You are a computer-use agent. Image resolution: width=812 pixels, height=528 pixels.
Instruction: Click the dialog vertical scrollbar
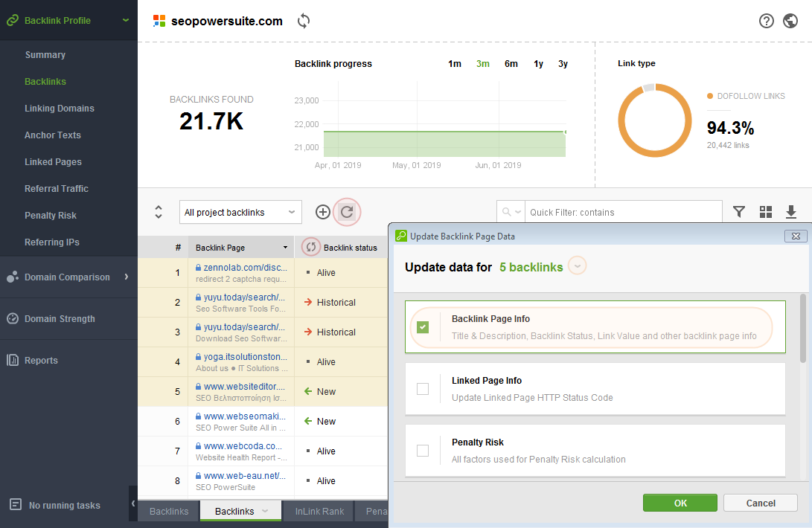tap(802, 328)
